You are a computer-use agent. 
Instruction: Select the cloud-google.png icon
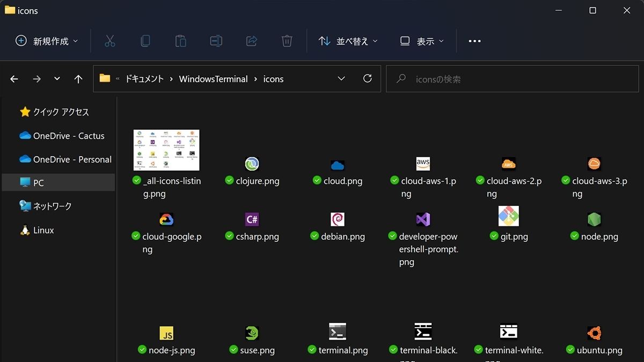(166, 219)
